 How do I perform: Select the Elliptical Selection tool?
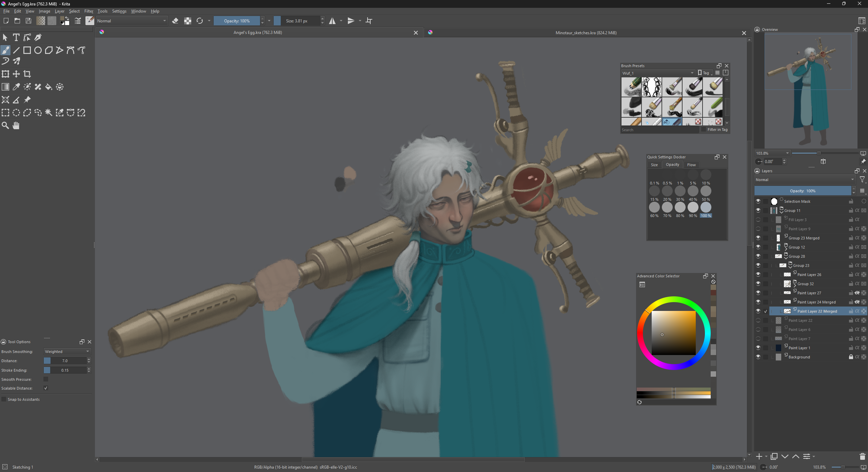[x=16, y=113]
